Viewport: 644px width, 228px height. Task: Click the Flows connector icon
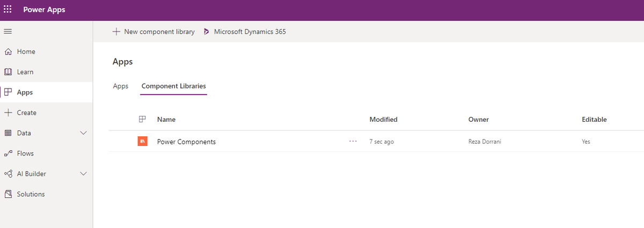pyautogui.click(x=8, y=153)
